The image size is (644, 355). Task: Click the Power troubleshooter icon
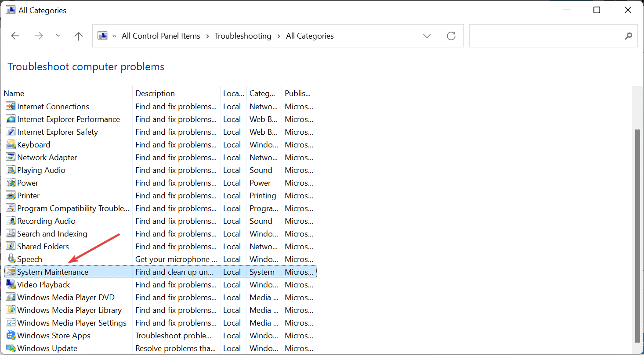pyautogui.click(x=11, y=183)
